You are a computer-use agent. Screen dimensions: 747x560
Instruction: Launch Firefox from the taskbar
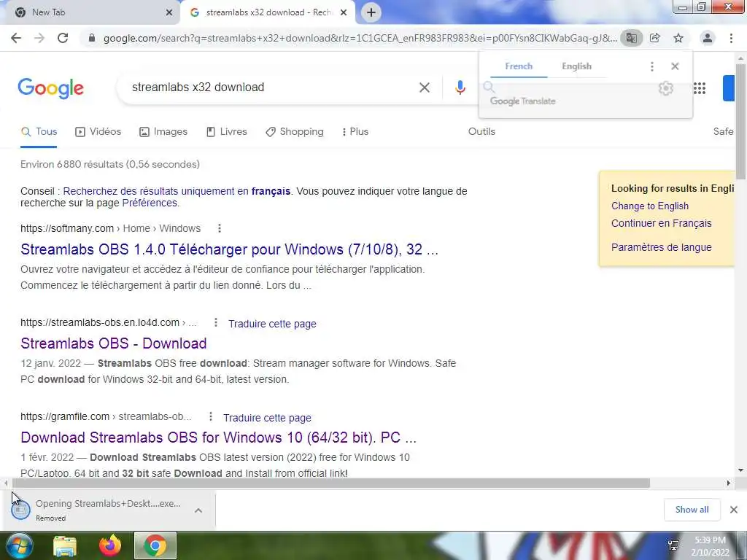pyautogui.click(x=110, y=545)
